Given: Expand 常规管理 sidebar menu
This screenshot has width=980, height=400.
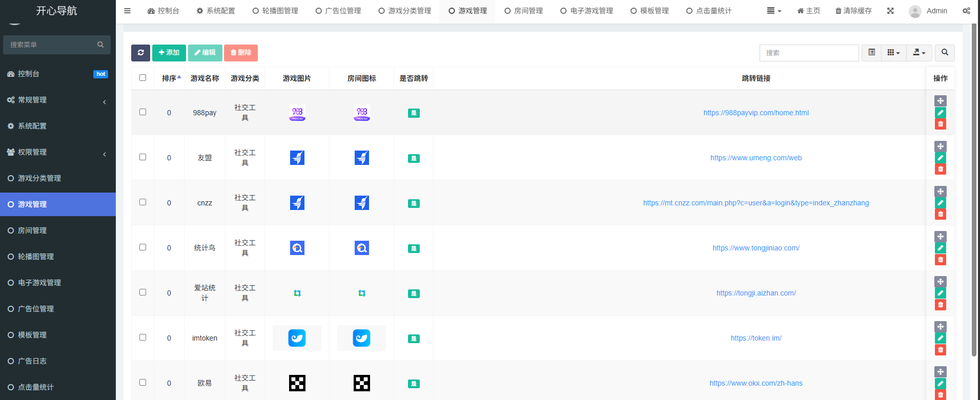Looking at the screenshot, I should [58, 100].
